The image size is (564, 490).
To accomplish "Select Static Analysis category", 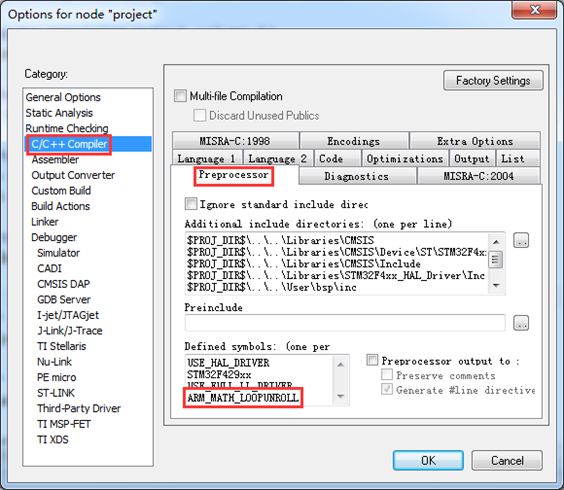I will [59, 113].
